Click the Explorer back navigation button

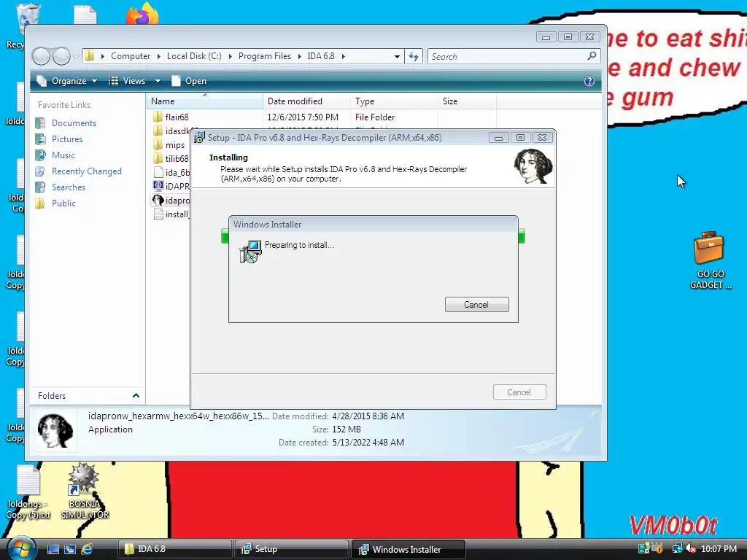pyautogui.click(x=41, y=57)
